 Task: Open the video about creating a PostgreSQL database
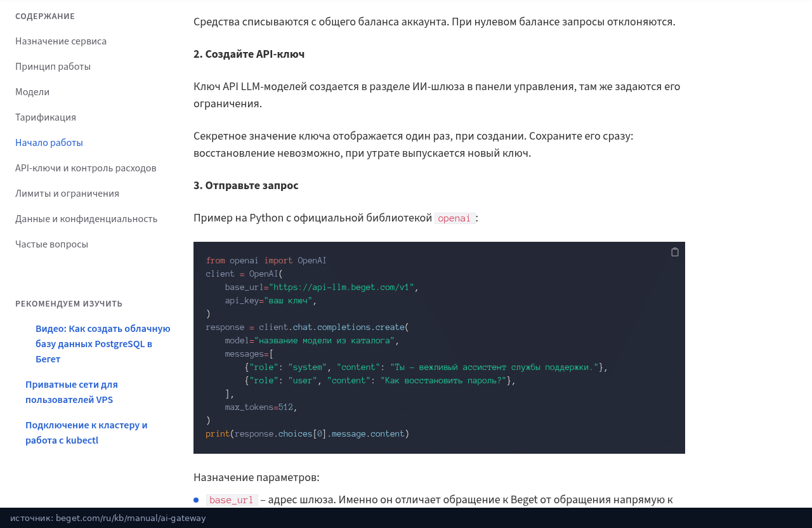pyautogui.click(x=103, y=344)
